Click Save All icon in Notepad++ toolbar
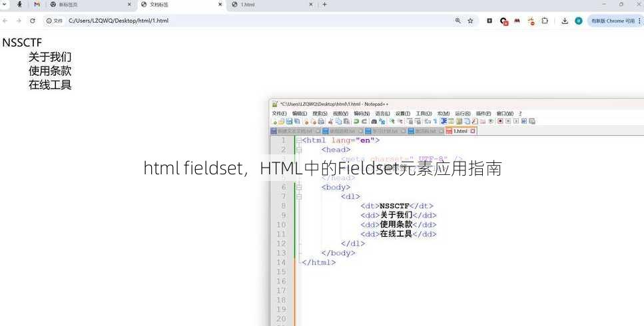This screenshot has height=326, width=644. pyautogui.click(x=297, y=121)
